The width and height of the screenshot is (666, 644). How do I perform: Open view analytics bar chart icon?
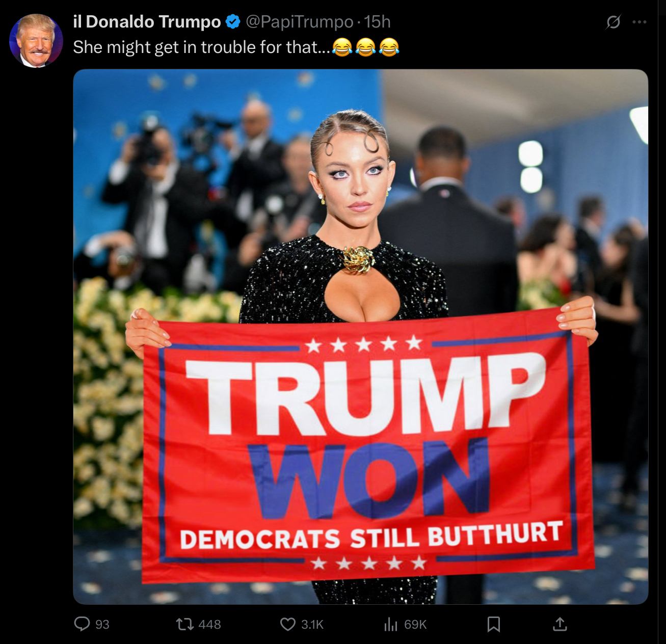click(391, 624)
